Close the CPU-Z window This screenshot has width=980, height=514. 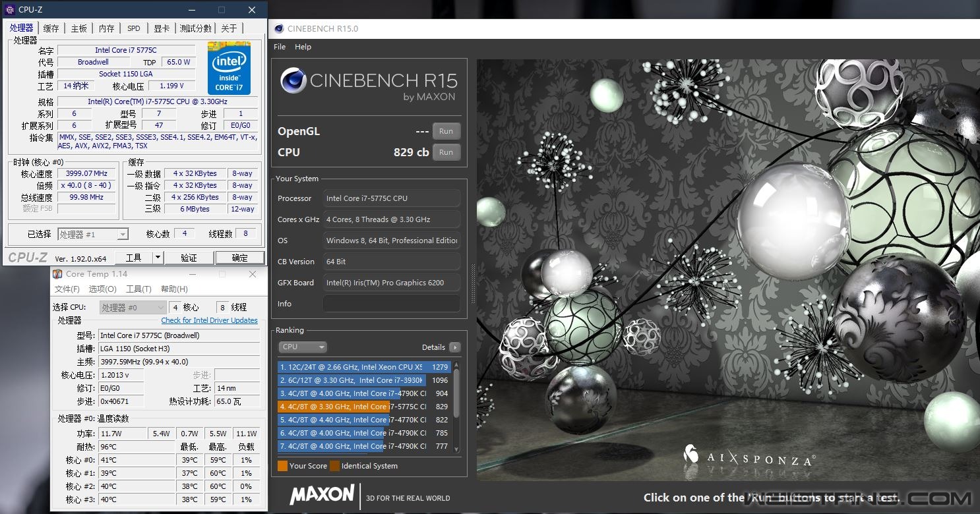click(252, 10)
